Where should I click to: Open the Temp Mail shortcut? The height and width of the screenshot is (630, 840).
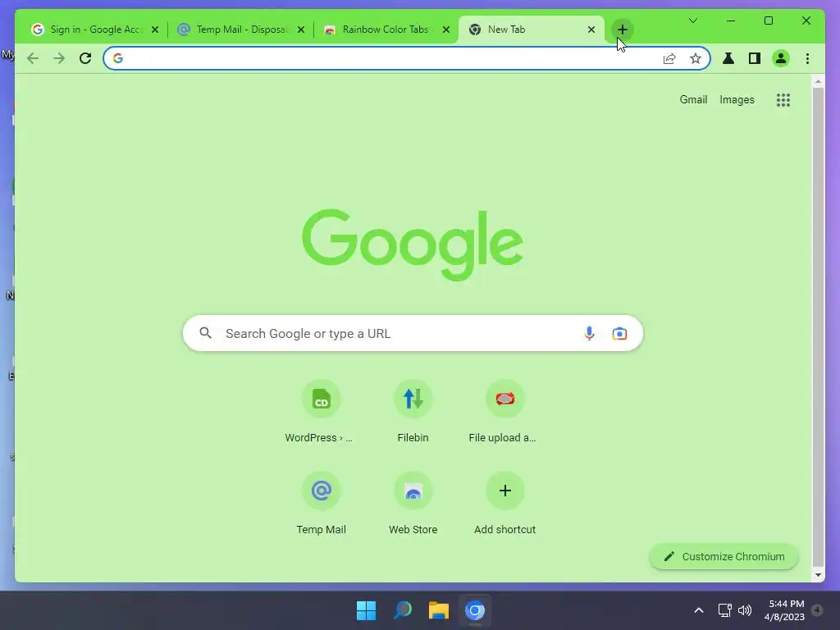point(321,504)
